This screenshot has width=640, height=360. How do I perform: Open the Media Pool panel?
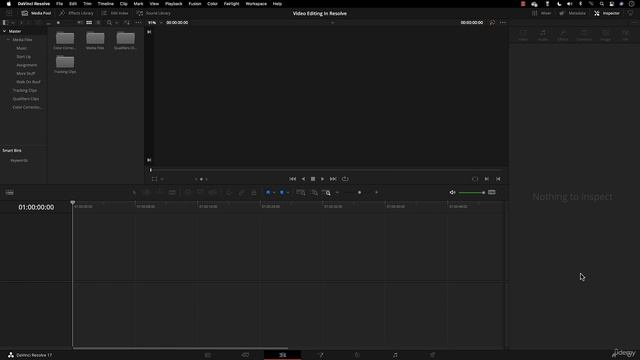click(36, 13)
